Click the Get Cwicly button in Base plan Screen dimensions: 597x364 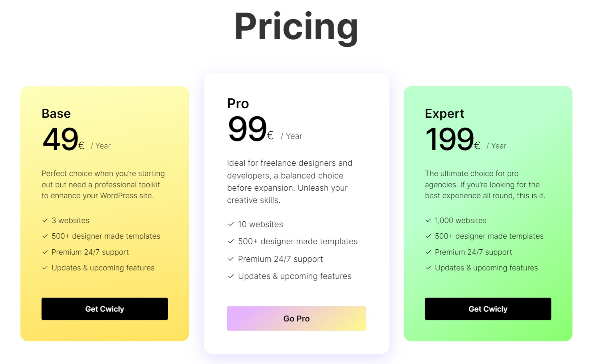[x=105, y=309]
